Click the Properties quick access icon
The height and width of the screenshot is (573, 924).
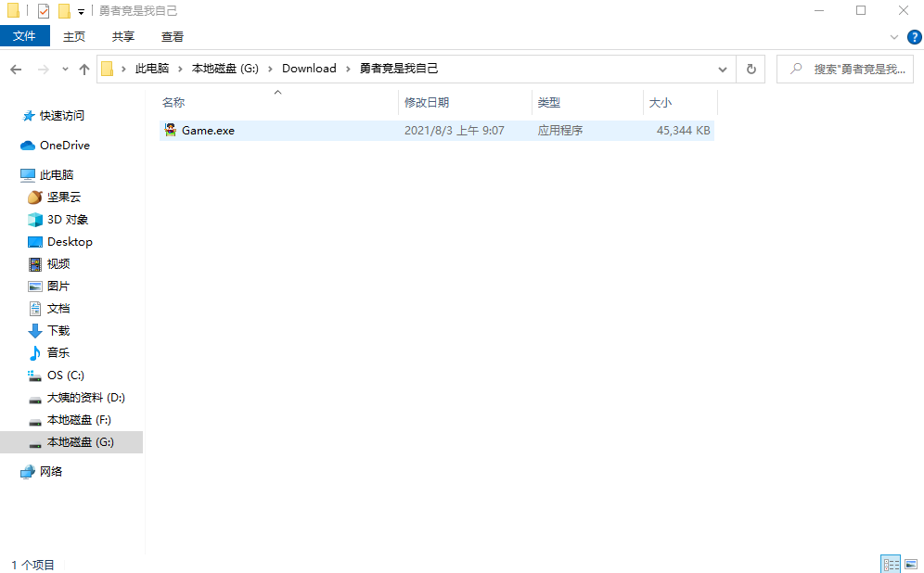click(43, 10)
